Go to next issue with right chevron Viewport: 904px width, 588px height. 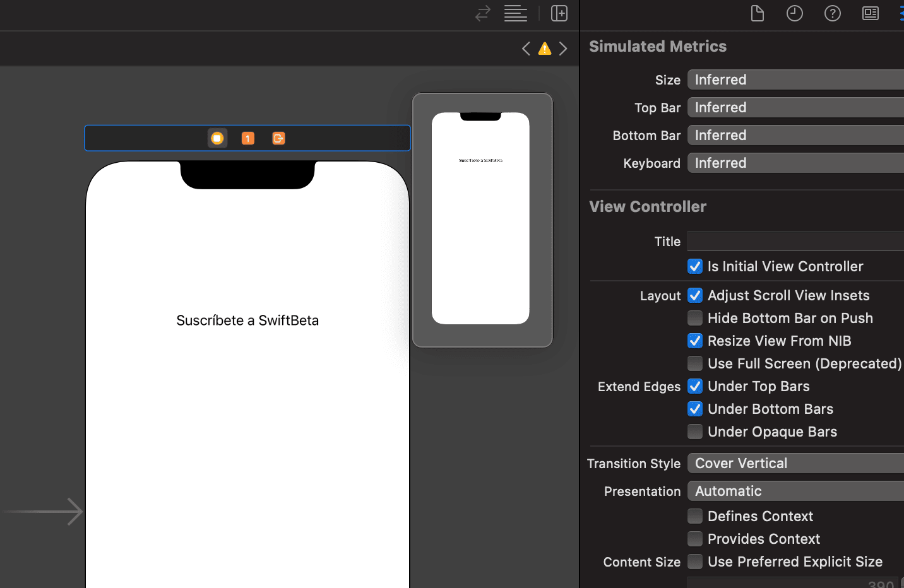[x=563, y=49]
